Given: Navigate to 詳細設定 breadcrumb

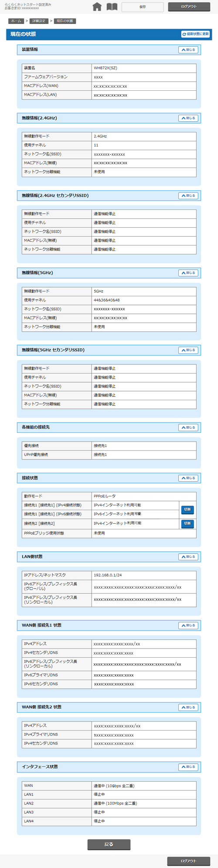Looking at the screenshot, I should tap(39, 21).
